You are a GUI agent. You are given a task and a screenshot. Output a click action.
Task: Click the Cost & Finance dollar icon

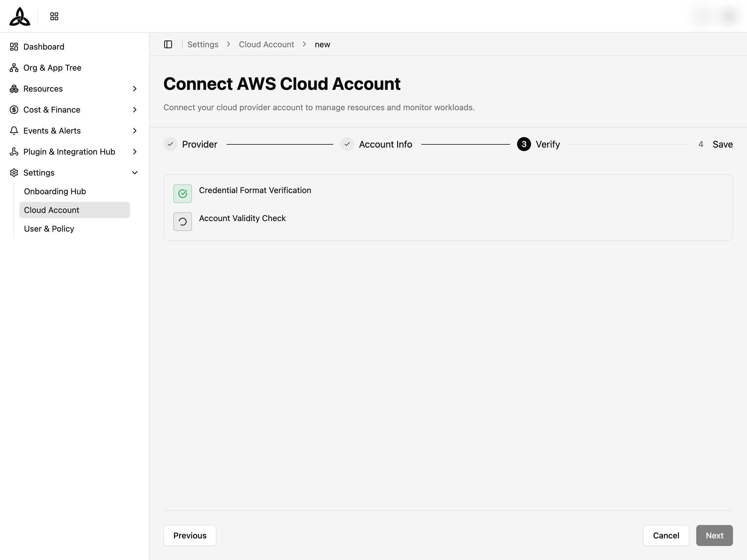pyautogui.click(x=14, y=110)
